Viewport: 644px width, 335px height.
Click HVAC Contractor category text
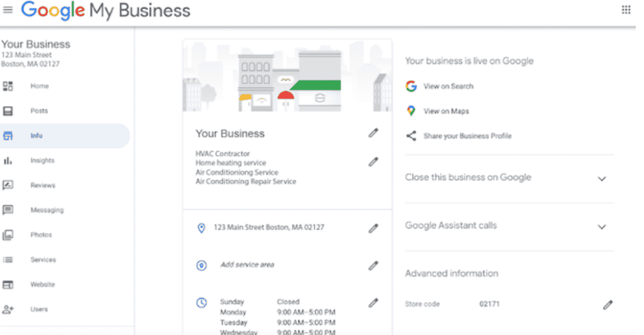223,153
